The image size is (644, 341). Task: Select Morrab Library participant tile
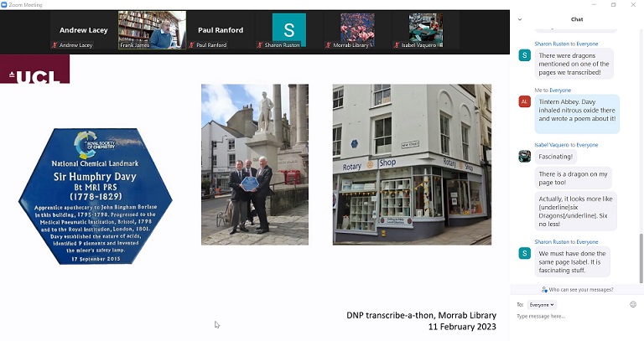click(357, 30)
